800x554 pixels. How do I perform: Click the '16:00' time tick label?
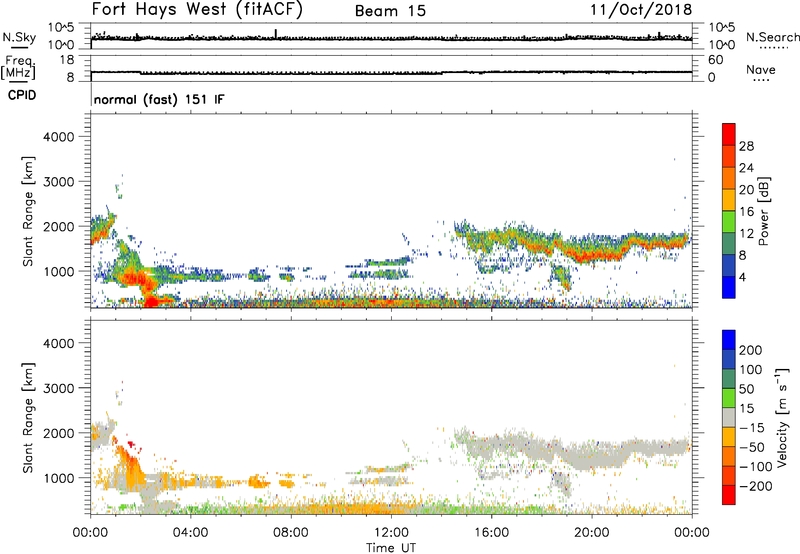[x=491, y=533]
